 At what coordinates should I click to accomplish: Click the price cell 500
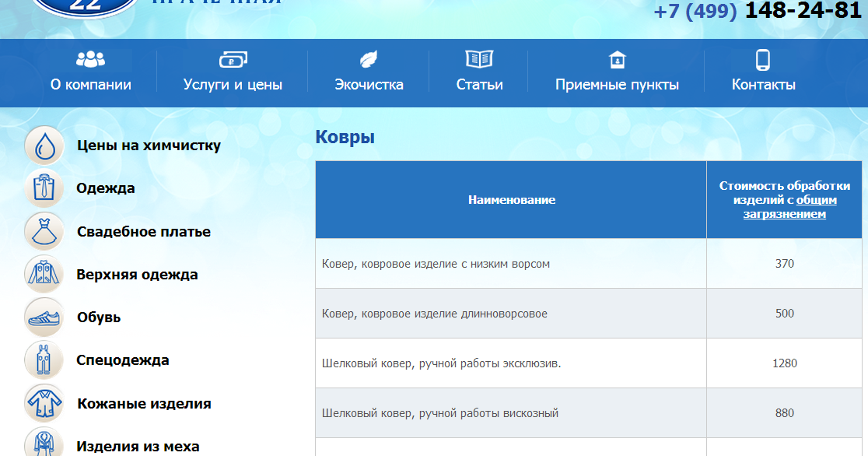(785, 314)
